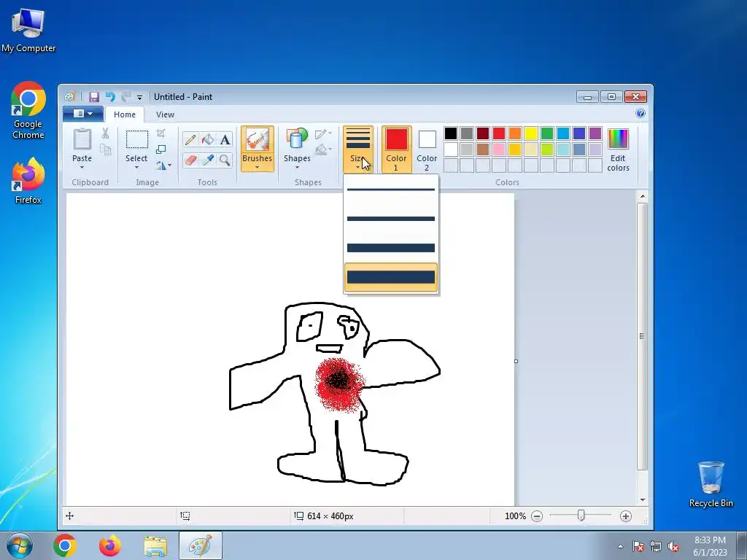Viewport: 747px width, 560px height.
Task: Open the Windows Start menu orb
Action: click(20, 545)
